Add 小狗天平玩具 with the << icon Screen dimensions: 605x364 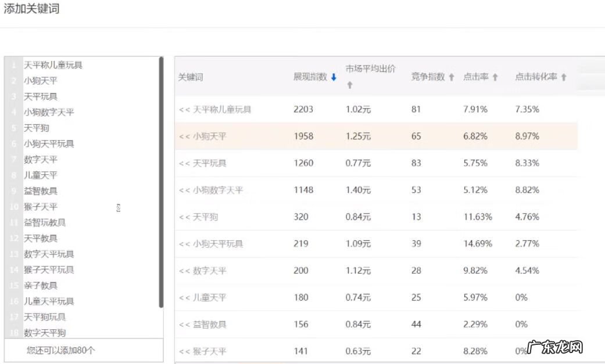coord(184,243)
